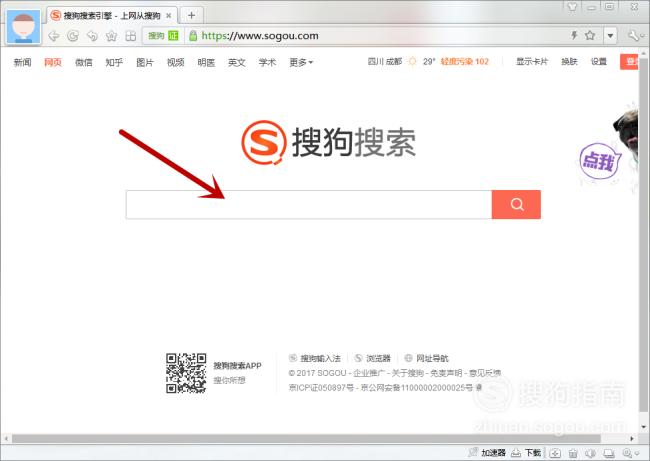
Task: Click the vertical scrollbar down arrow
Action: coord(644,426)
